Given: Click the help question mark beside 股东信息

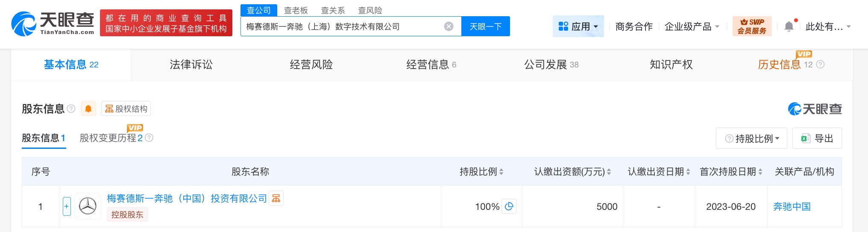Looking at the screenshot, I should tap(71, 109).
